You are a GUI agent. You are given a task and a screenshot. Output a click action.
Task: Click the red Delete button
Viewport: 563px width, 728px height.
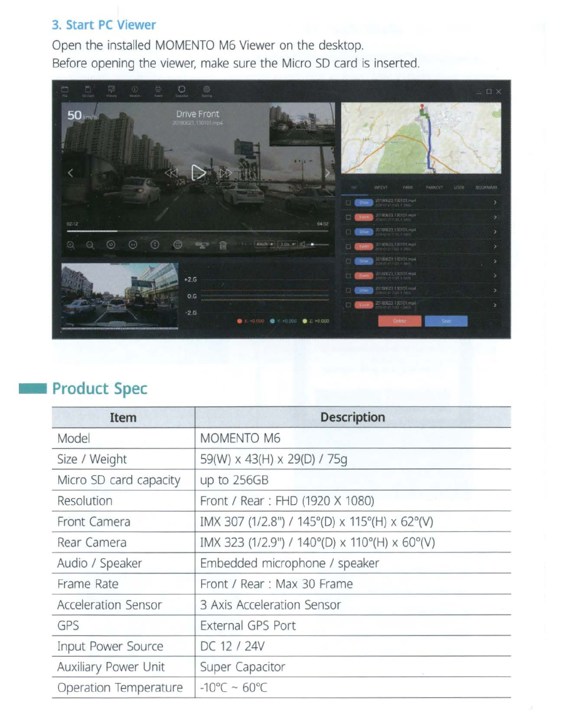[400, 321]
